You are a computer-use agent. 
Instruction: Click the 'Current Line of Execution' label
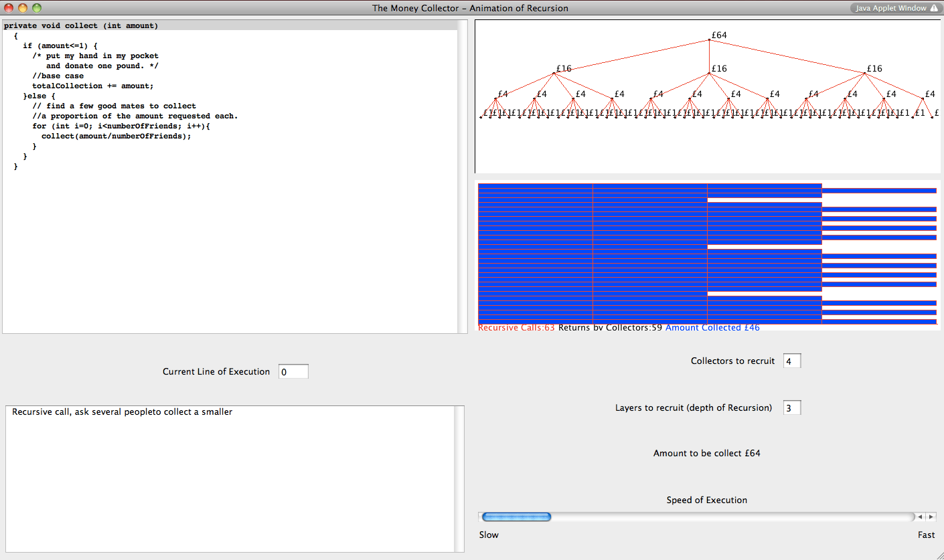tap(216, 371)
